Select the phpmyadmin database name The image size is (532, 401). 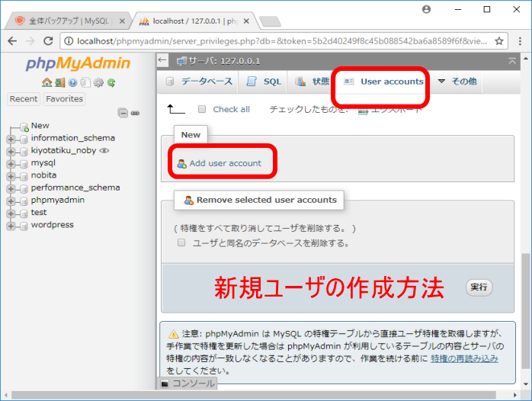[x=58, y=200]
